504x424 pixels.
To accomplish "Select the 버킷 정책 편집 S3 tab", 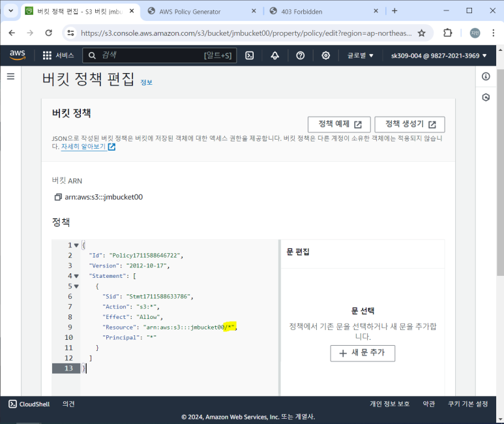I will click(80, 11).
